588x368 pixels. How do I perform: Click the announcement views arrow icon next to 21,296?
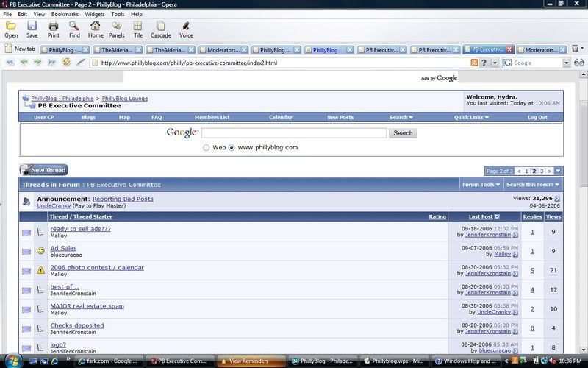coord(557,199)
